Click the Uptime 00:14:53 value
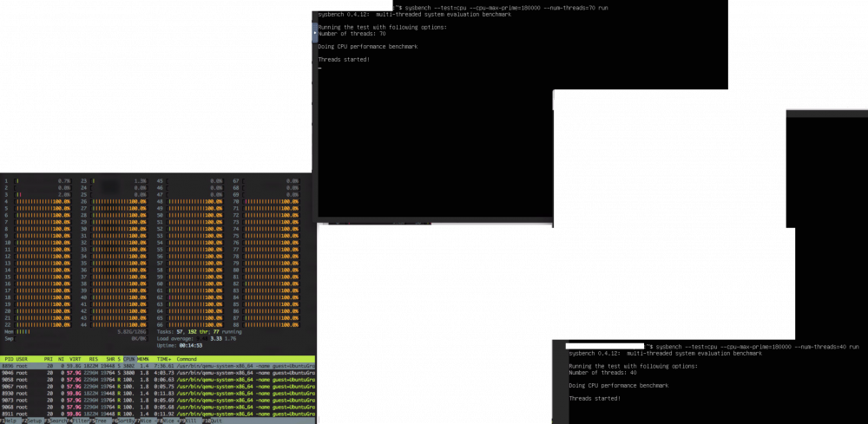 coord(190,345)
